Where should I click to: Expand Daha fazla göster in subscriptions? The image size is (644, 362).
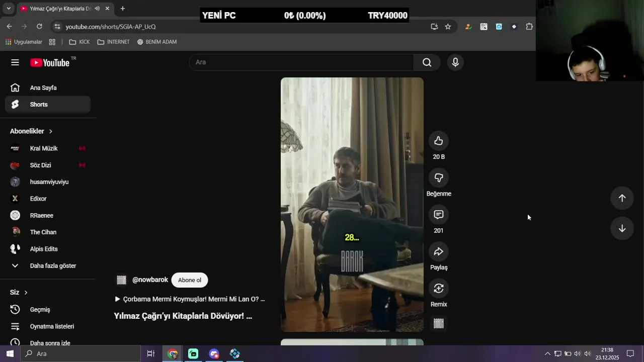click(x=48, y=265)
